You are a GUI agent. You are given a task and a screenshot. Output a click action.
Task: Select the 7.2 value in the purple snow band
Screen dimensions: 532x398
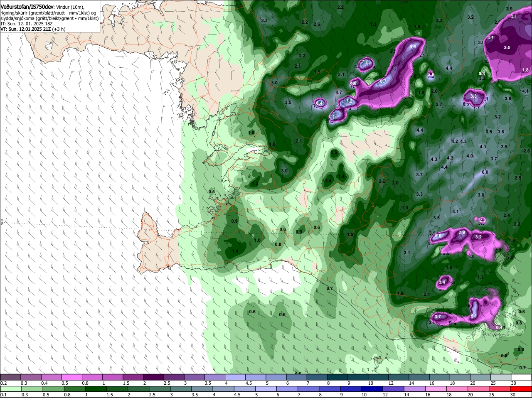pyautogui.click(x=349, y=101)
